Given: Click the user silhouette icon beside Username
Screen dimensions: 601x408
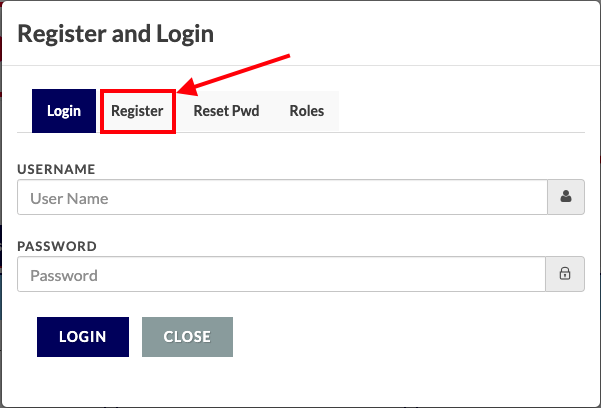Looking at the screenshot, I should coord(566,197).
